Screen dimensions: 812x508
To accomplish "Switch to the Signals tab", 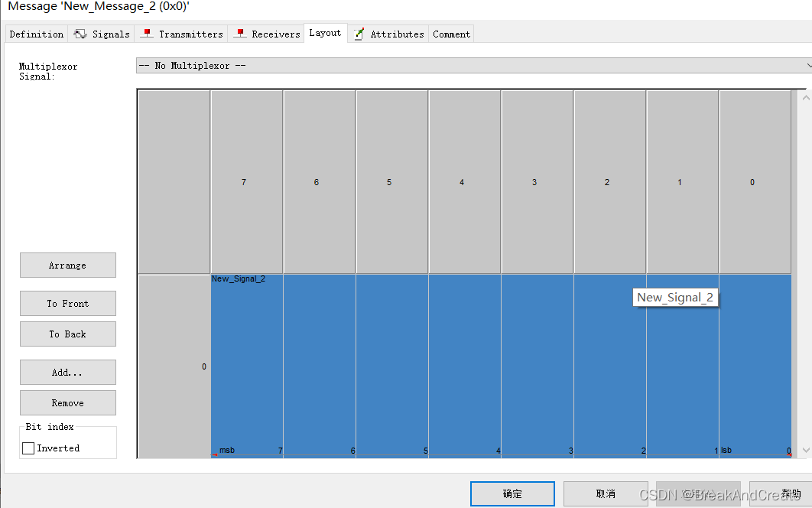I will [102, 34].
